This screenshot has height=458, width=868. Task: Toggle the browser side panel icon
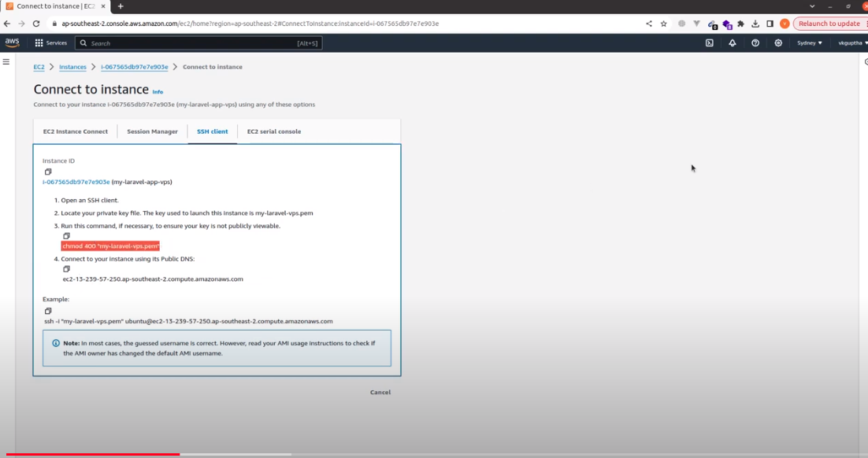770,24
